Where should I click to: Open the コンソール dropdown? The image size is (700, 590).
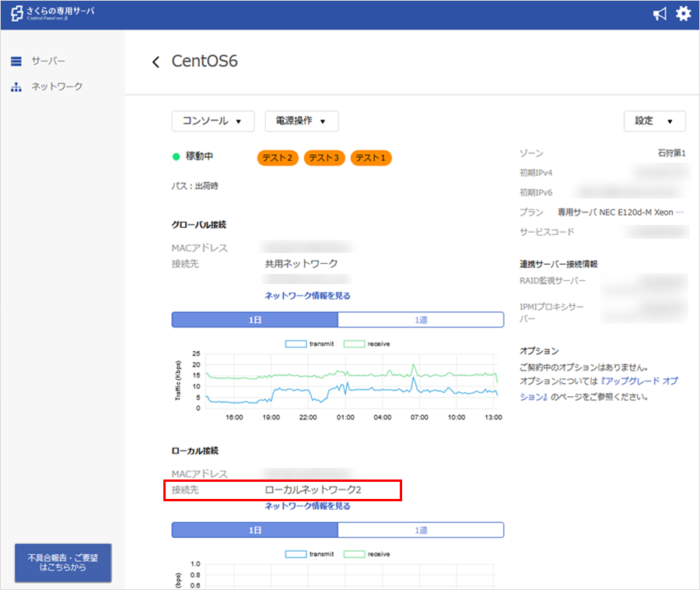212,121
